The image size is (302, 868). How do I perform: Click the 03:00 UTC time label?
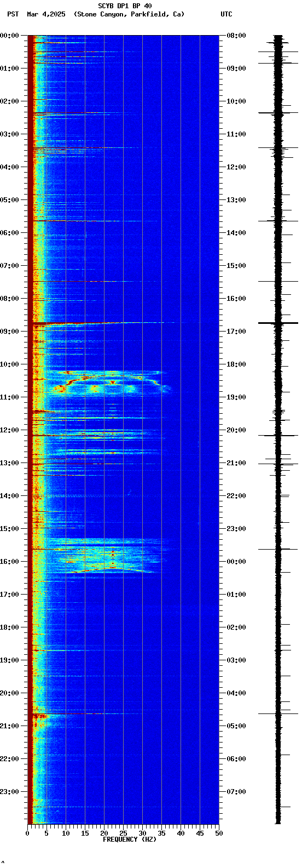236,660
